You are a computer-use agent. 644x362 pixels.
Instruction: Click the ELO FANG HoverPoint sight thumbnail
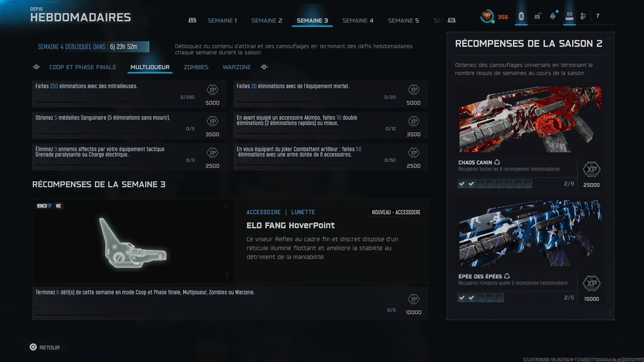tap(133, 241)
